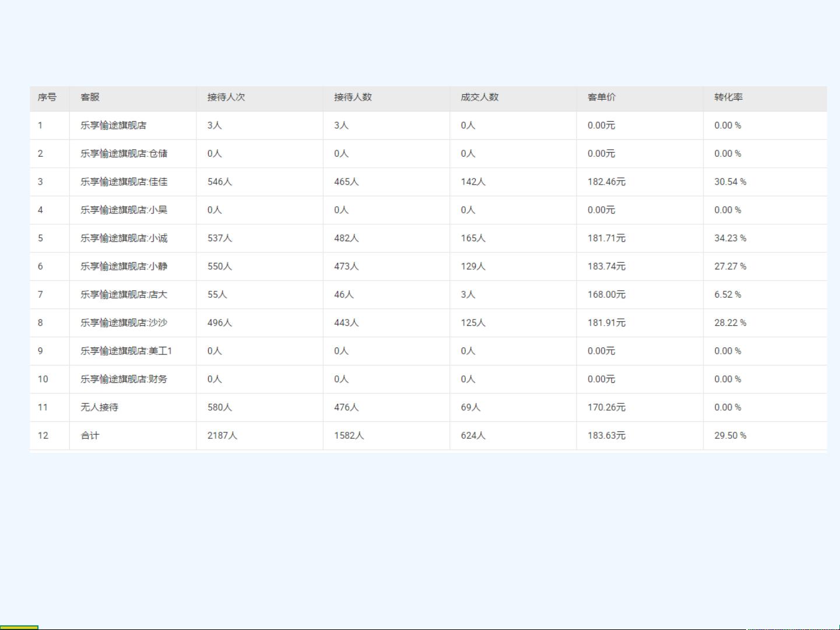
Task: Click the 接待人次 column header
Action: 226,97
